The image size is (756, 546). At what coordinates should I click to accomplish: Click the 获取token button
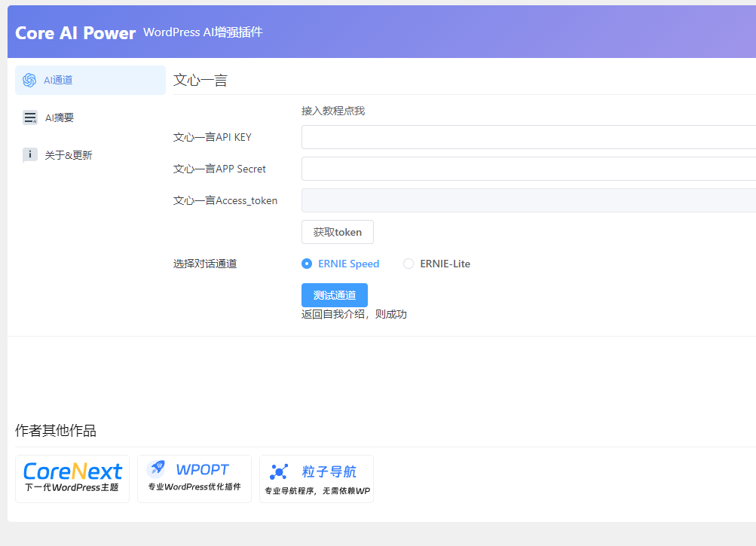pos(338,232)
